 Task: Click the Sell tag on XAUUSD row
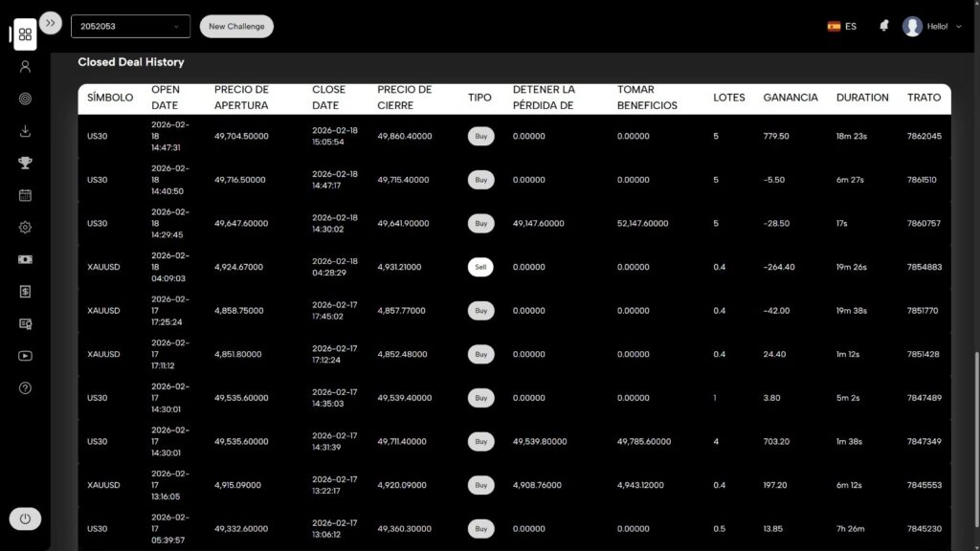(480, 267)
